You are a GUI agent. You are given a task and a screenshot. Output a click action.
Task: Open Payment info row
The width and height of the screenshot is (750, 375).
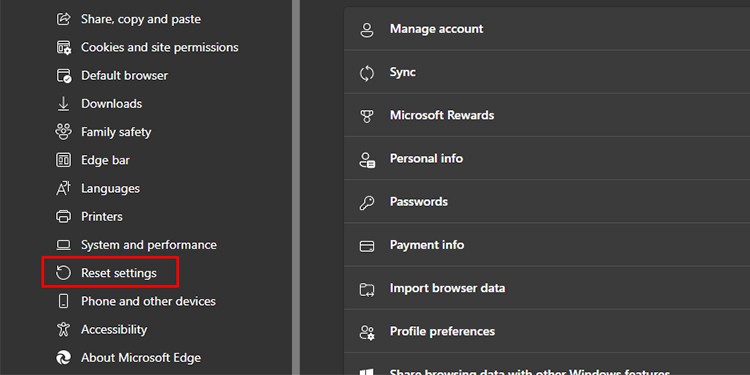[x=547, y=245]
